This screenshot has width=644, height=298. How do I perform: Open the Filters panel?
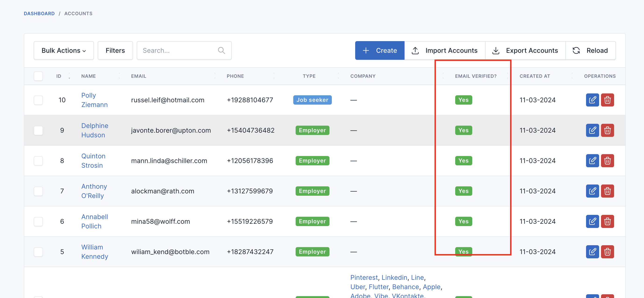pos(115,50)
